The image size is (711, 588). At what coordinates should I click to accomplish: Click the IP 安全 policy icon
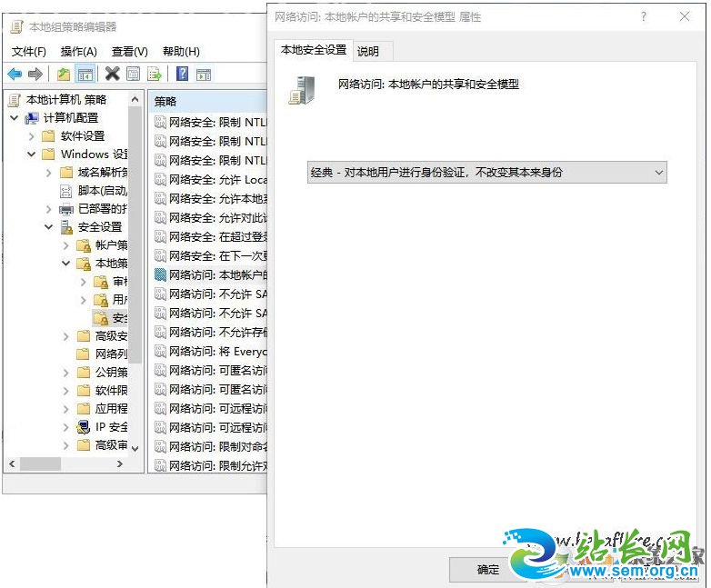(x=84, y=427)
